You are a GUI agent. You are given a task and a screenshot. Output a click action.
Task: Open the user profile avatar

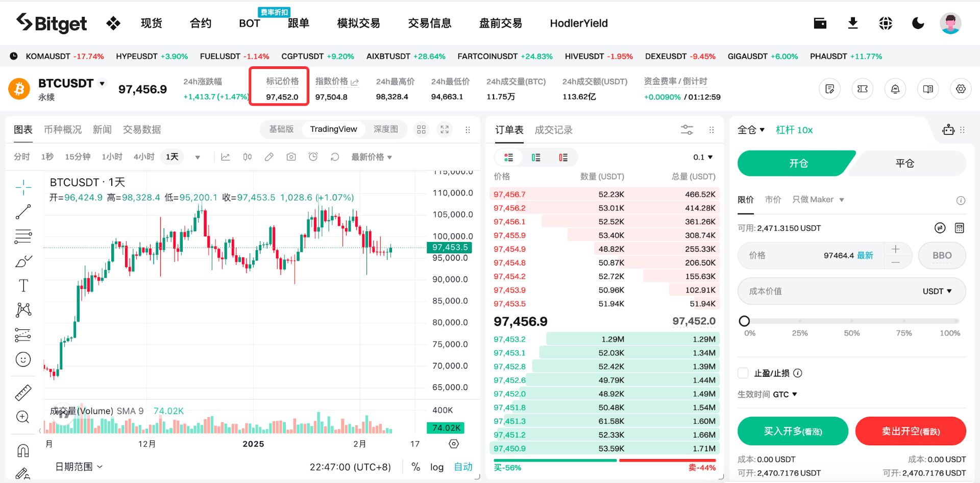point(950,23)
